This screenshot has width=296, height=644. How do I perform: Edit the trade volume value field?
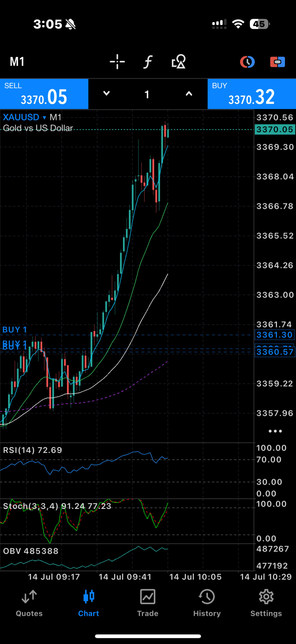tap(147, 95)
